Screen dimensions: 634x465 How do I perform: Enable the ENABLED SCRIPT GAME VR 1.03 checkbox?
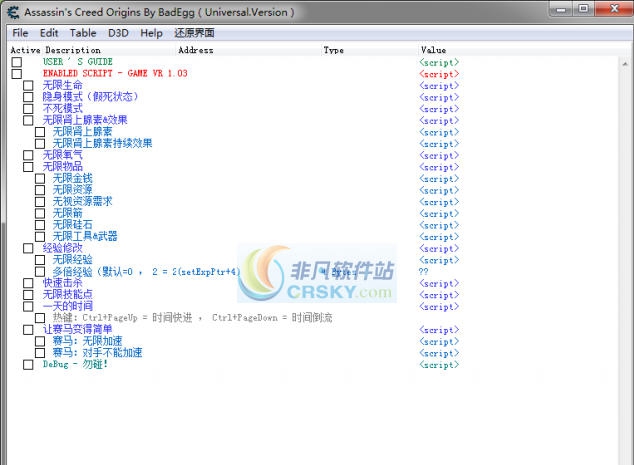17,74
